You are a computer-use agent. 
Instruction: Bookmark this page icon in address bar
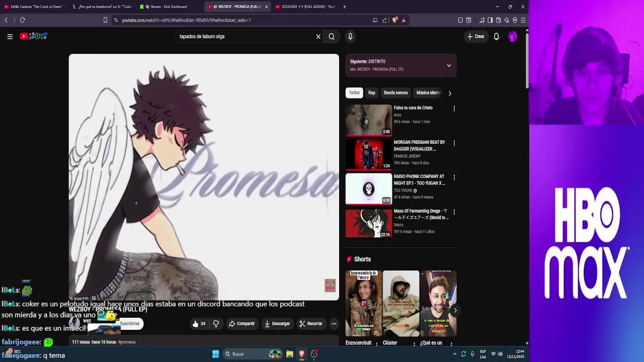(x=105, y=20)
